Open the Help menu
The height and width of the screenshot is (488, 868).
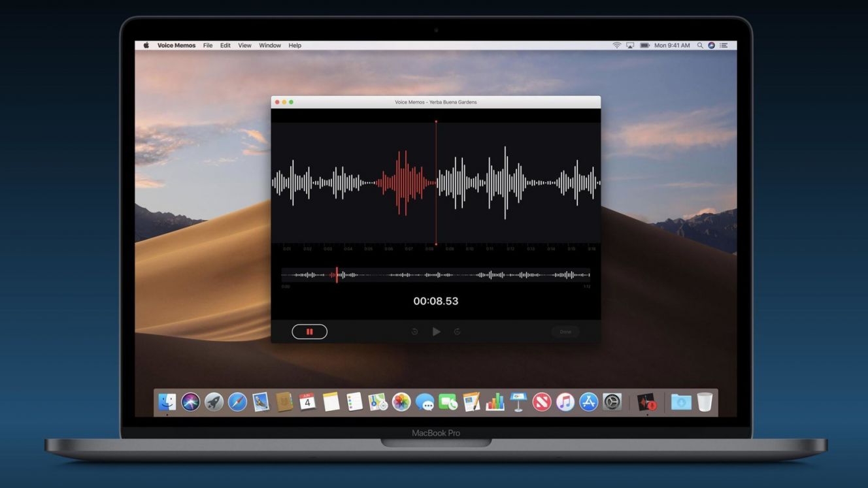point(295,45)
